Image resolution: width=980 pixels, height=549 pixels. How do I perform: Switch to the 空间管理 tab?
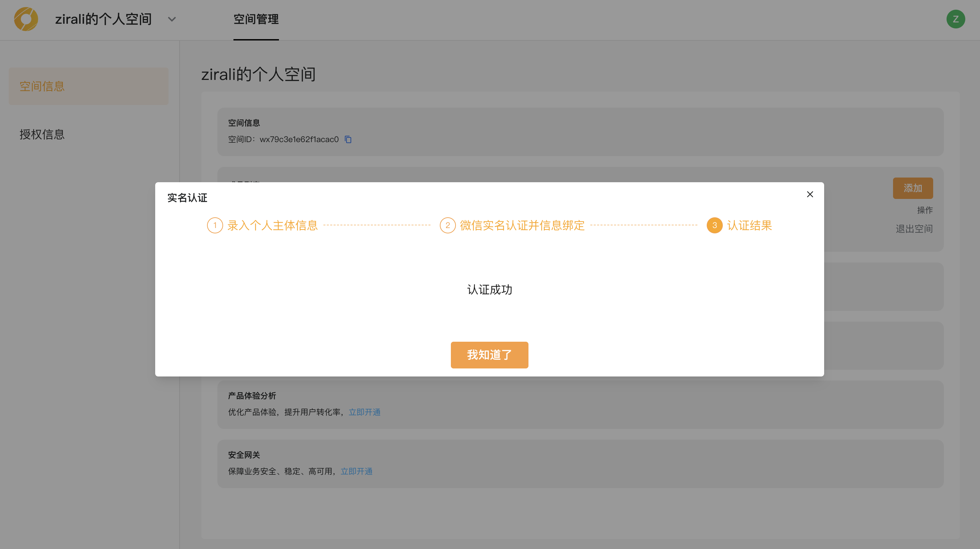click(256, 19)
